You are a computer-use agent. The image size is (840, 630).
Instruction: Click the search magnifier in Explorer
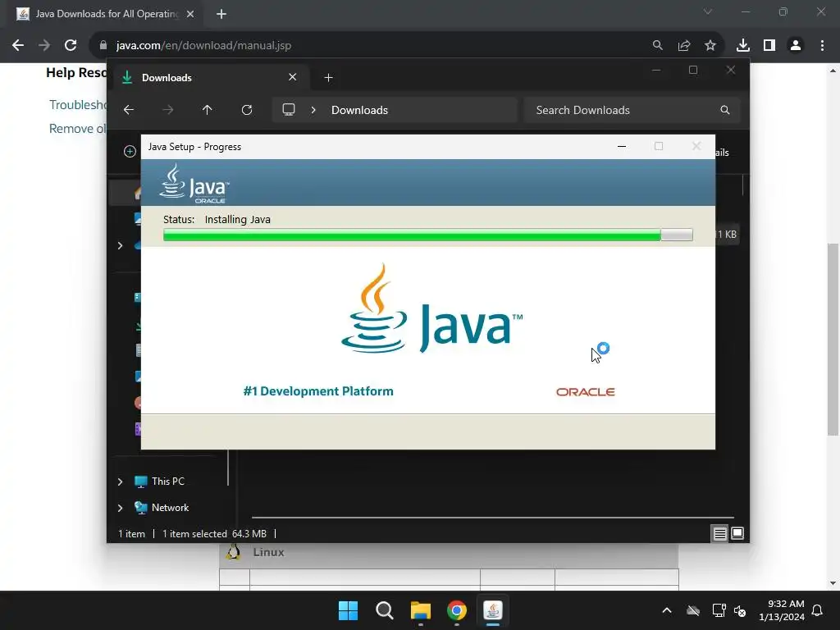tap(725, 110)
